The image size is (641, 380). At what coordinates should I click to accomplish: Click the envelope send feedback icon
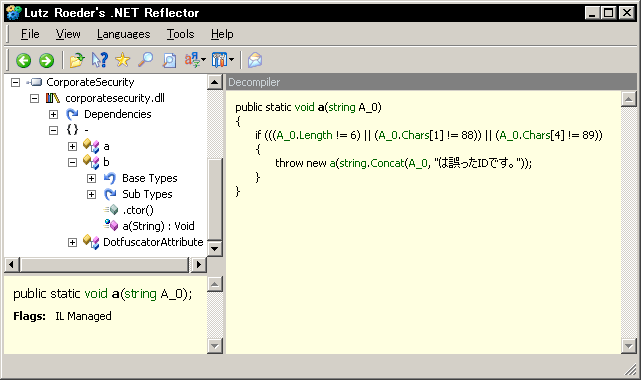coord(255,60)
